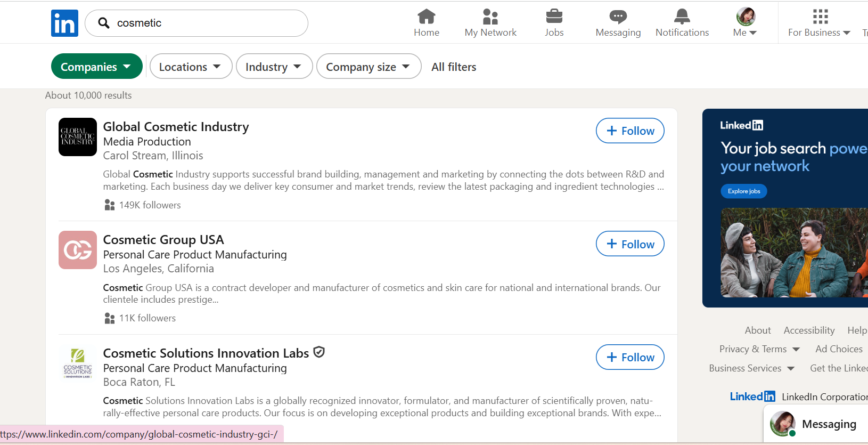Open the Jobs briefcase icon

[x=554, y=17]
